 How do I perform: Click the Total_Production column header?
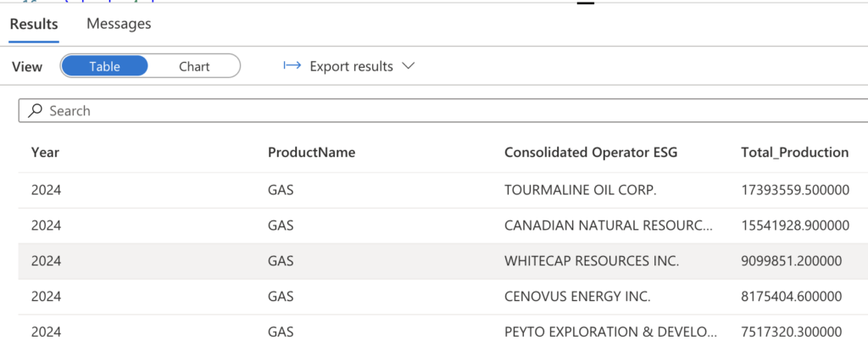coord(794,153)
